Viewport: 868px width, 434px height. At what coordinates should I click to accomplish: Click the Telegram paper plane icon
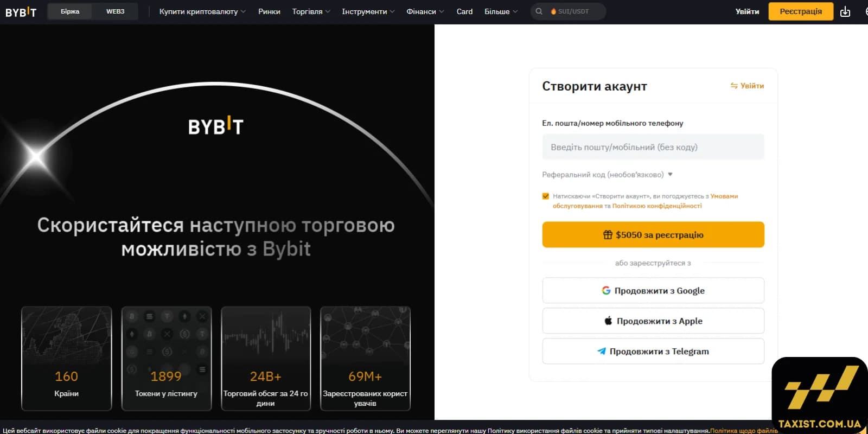(x=602, y=351)
